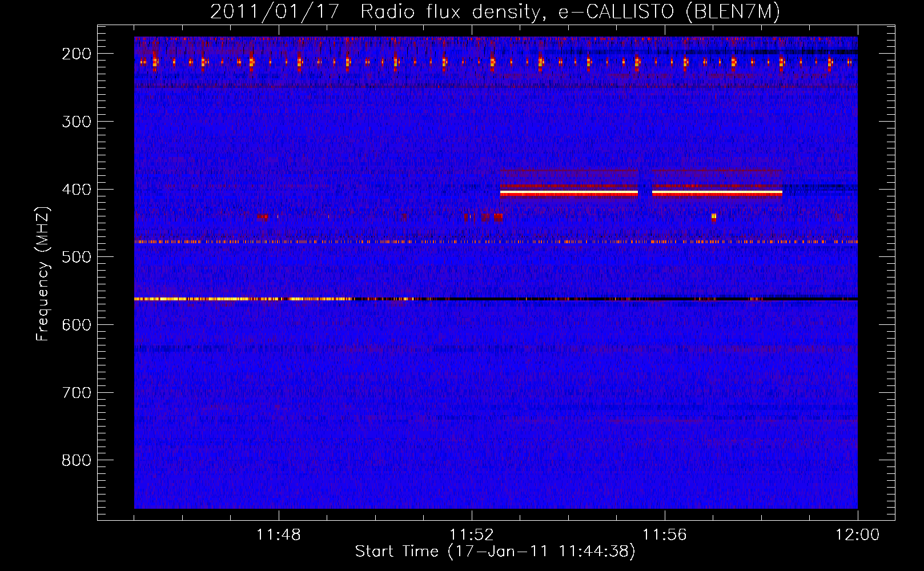Click the 500 frequency tick label
The image size is (924, 571).
coord(77,257)
